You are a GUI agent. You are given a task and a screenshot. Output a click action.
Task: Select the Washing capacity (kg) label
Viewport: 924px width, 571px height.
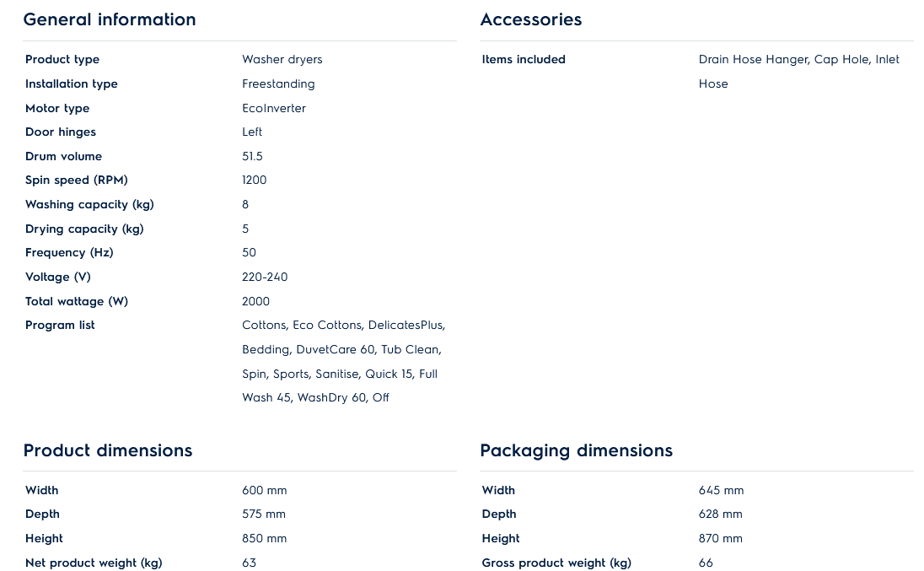(x=89, y=204)
